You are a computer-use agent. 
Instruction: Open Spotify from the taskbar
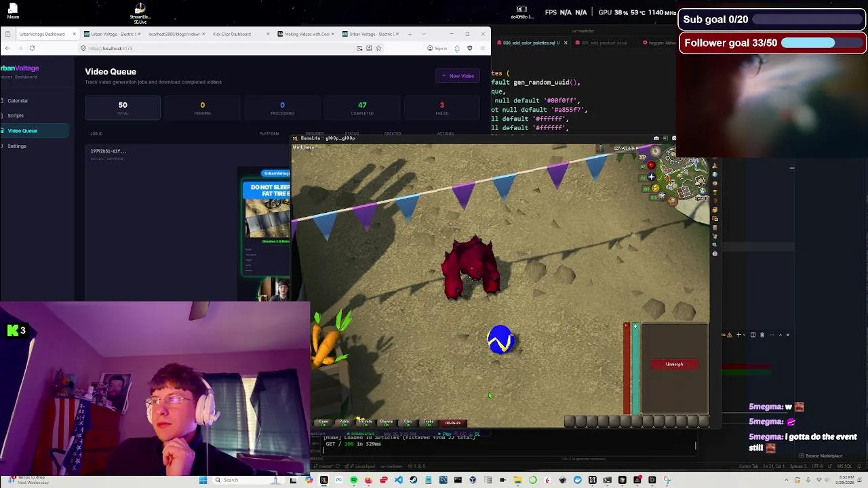point(354,480)
